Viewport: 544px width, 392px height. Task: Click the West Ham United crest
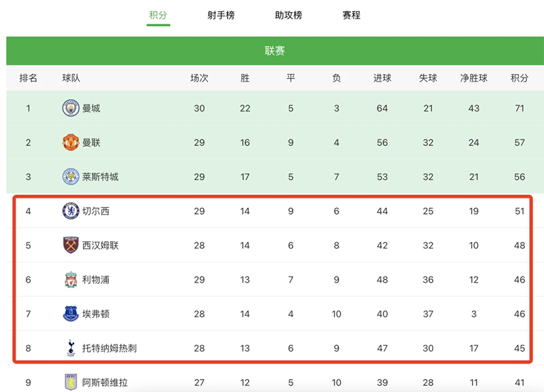71,245
